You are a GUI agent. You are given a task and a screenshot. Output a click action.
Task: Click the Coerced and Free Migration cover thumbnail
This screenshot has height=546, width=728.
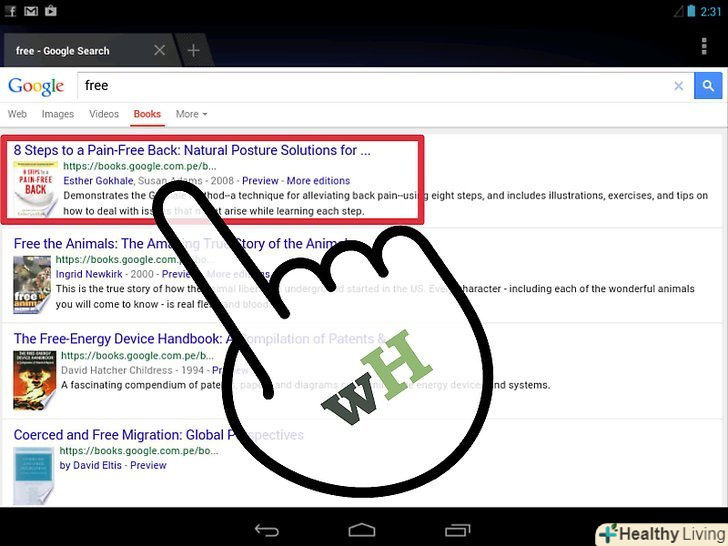33,475
